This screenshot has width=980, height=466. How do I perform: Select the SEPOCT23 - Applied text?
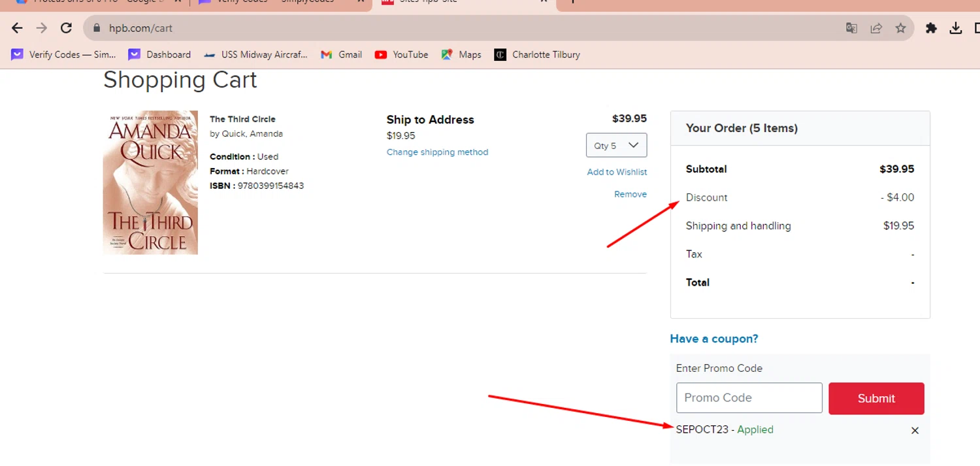point(725,429)
